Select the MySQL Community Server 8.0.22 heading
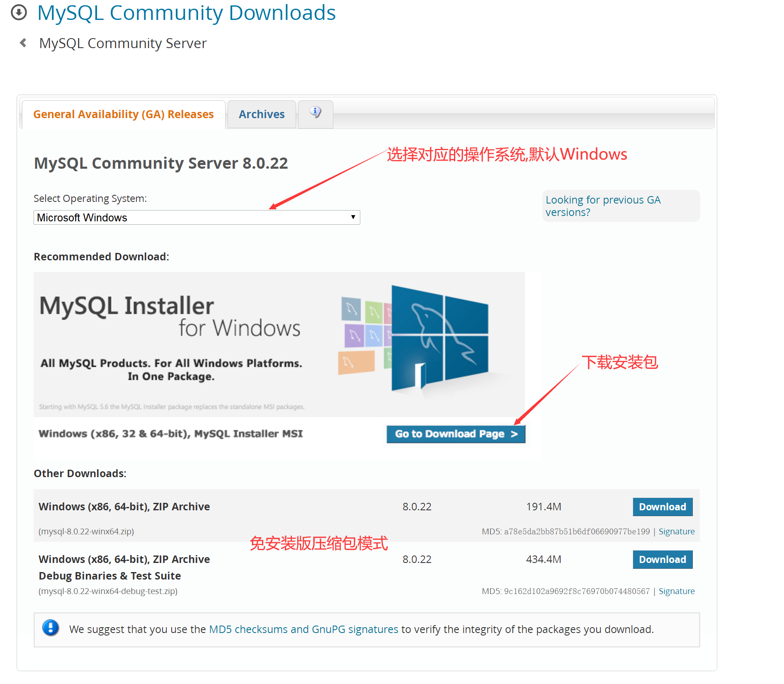The width and height of the screenshot is (784, 684). (x=161, y=163)
